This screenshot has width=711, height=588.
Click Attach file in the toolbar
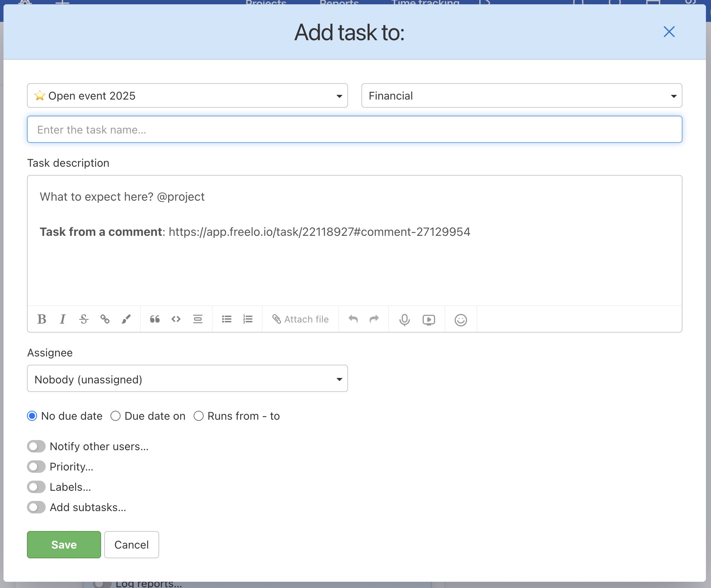[x=300, y=319]
